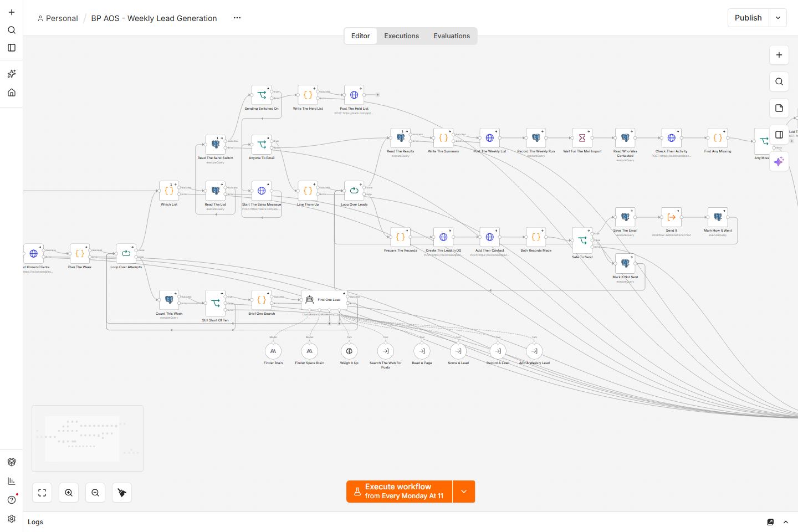The image size is (798, 532).
Task: Select the Which List code node
Action: tap(169, 191)
